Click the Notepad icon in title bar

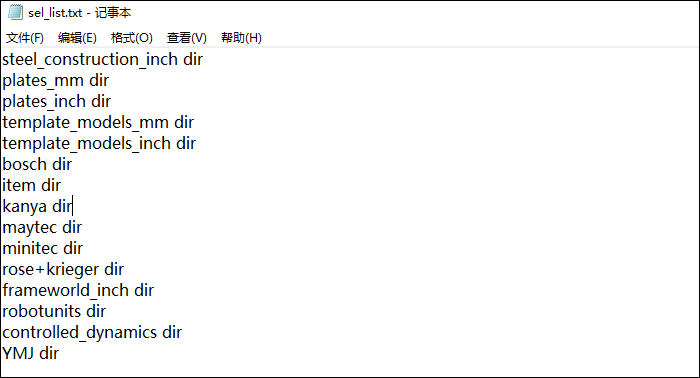pyautogui.click(x=15, y=12)
